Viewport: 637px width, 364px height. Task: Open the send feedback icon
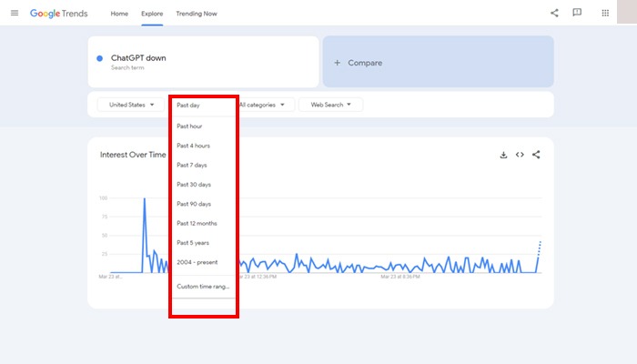click(577, 13)
